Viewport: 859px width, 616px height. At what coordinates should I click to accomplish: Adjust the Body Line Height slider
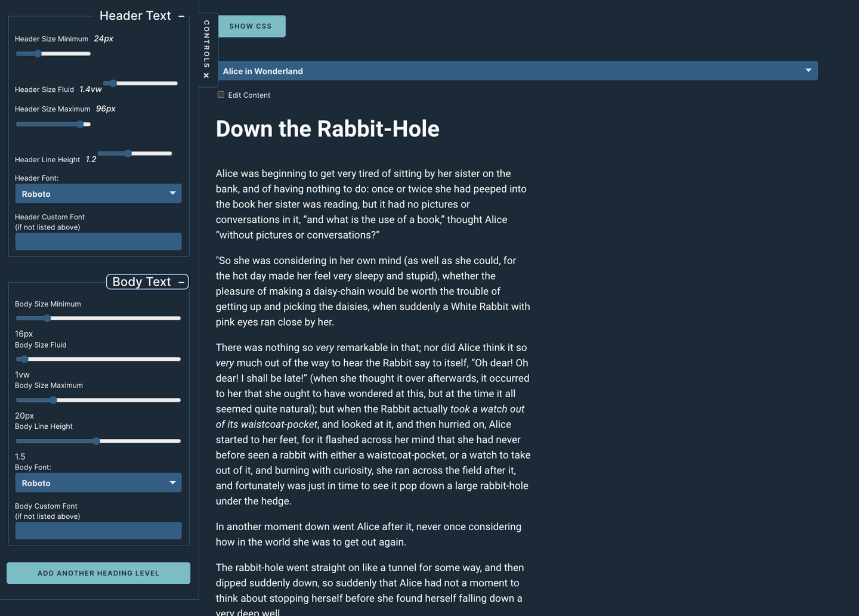(x=98, y=441)
